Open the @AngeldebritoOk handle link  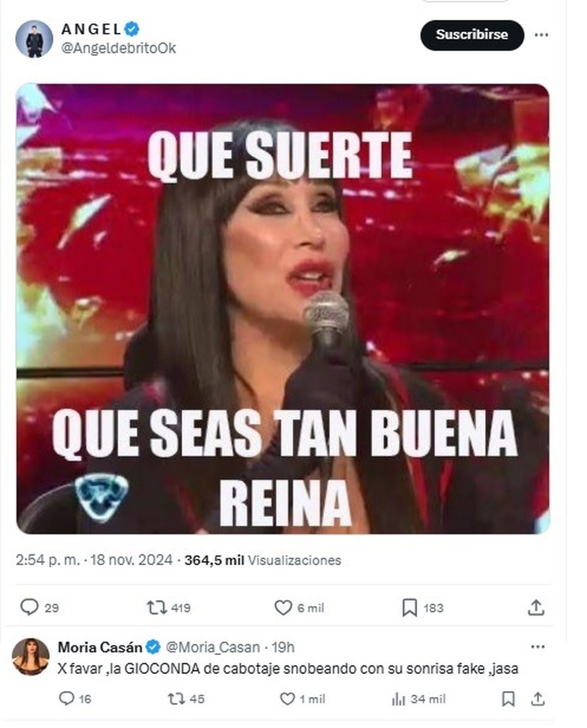(118, 48)
